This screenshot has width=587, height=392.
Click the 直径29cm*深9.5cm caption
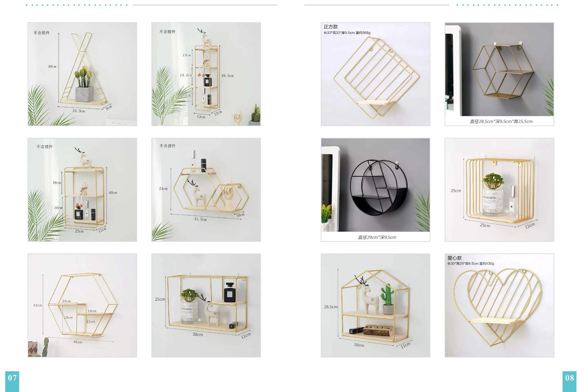tap(377, 237)
